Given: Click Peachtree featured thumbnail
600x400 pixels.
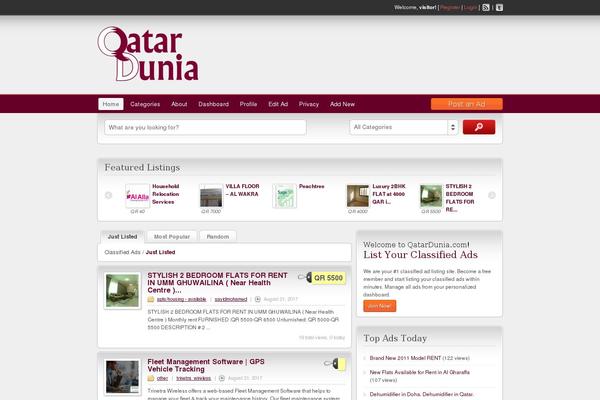Looking at the screenshot, I should click(x=284, y=196).
